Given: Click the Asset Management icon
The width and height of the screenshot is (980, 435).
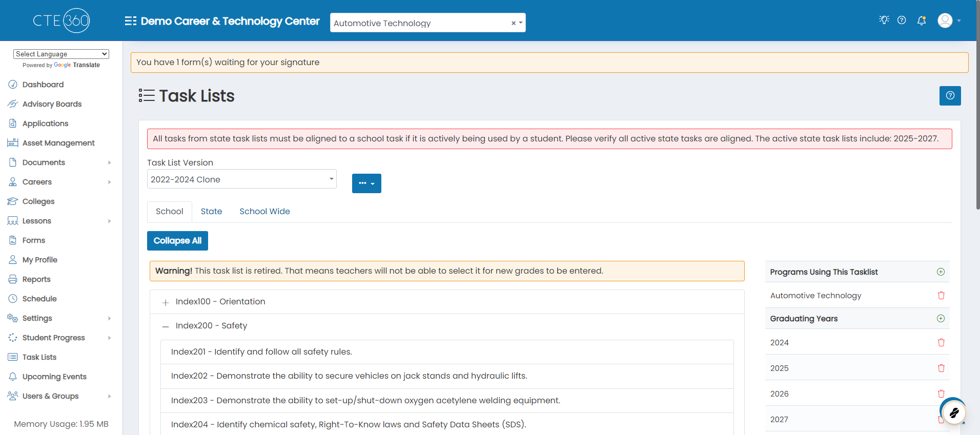Looking at the screenshot, I should point(13,143).
